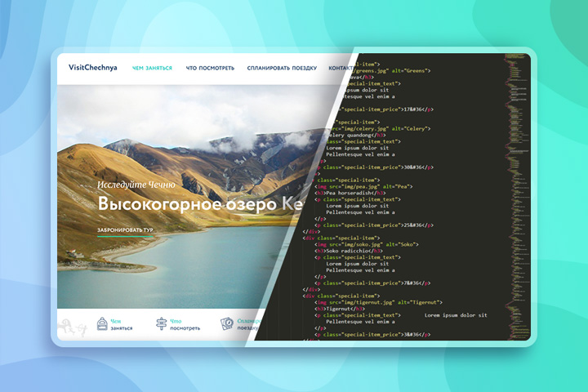Viewport: 588px width, 392px height.
Task: Click the 'Pea horseradish' heading line
Action: click(350, 193)
